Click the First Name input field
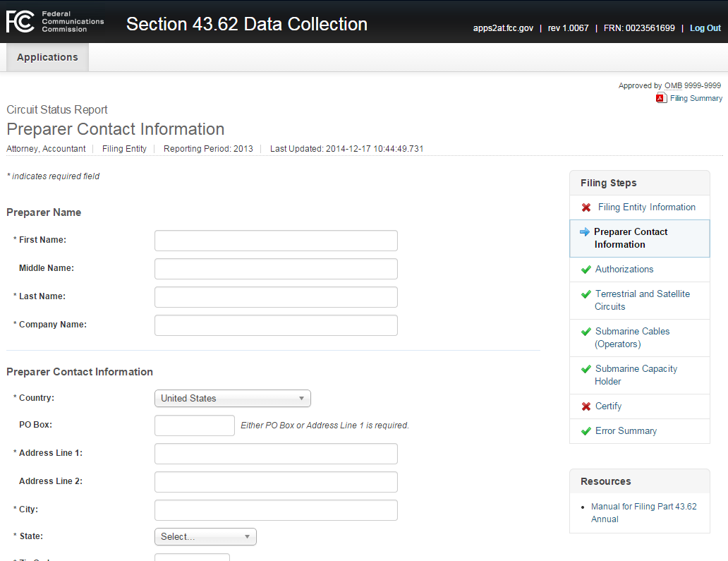The width and height of the screenshot is (728, 561). (276, 241)
